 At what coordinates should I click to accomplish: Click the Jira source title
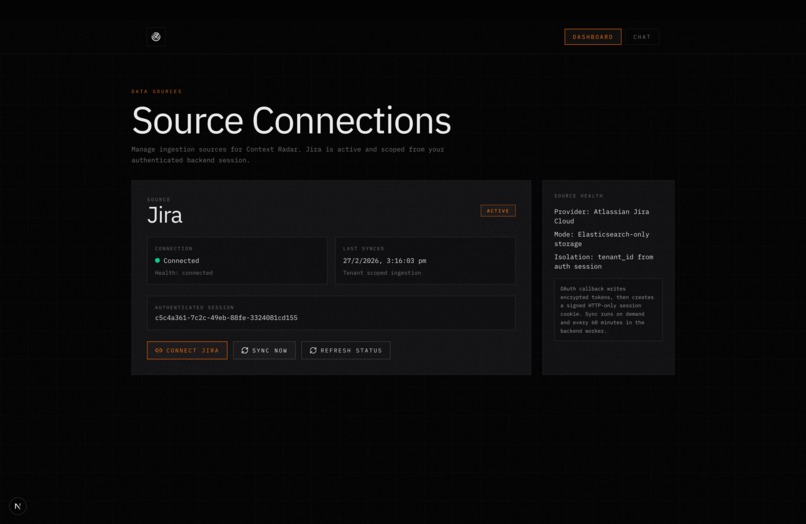(164, 215)
